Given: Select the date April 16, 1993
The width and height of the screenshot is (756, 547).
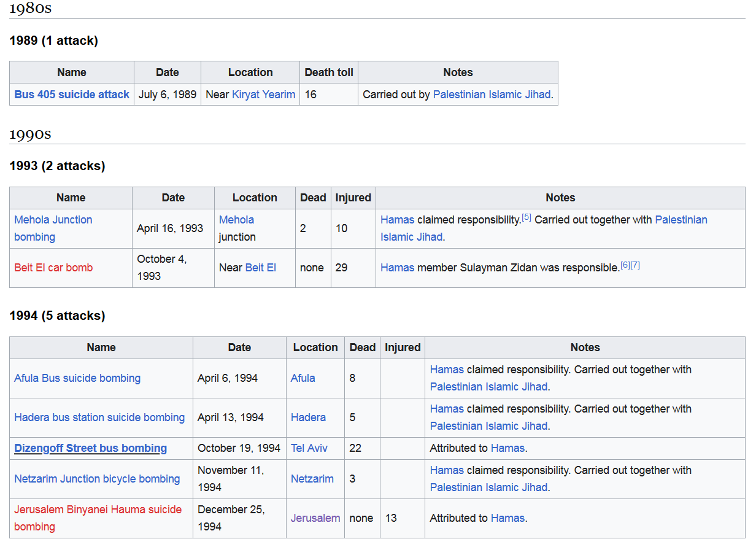Looking at the screenshot, I should click(170, 228).
